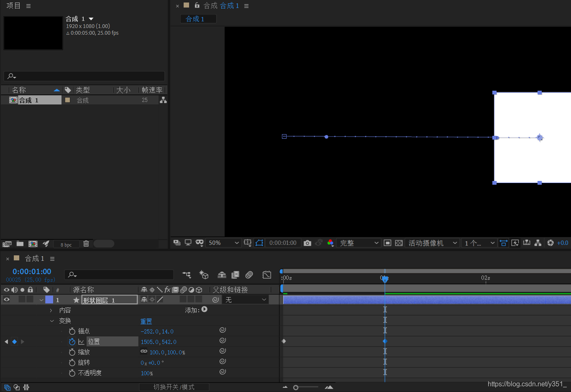The height and width of the screenshot is (392, 571).
Task: Open the 项目 panel menu
Action: tap(28, 6)
